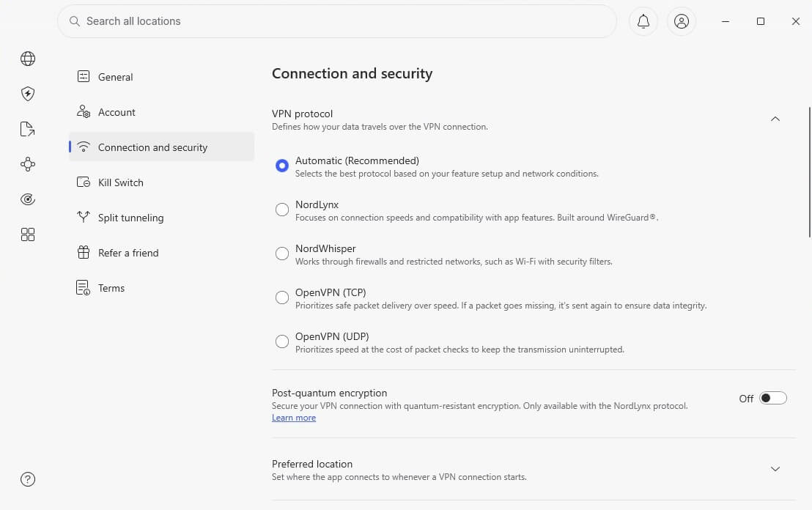Click the Split tunneling fork icon
The height and width of the screenshot is (510, 812).
84,217
